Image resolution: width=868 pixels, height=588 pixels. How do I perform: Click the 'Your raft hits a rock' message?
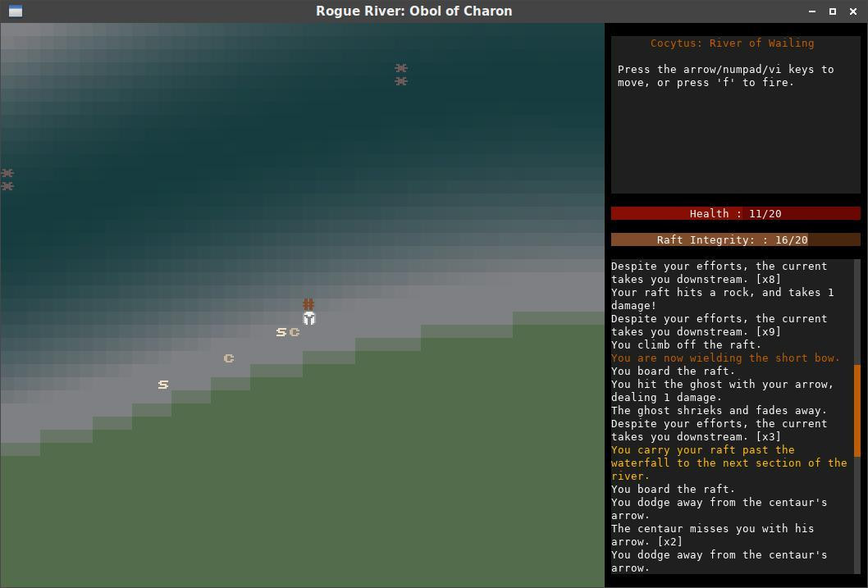[x=722, y=299]
